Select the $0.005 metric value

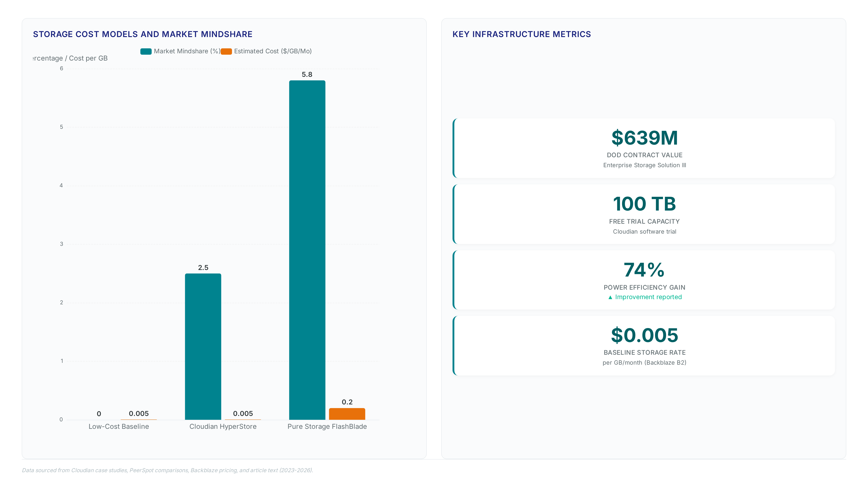pyautogui.click(x=644, y=335)
